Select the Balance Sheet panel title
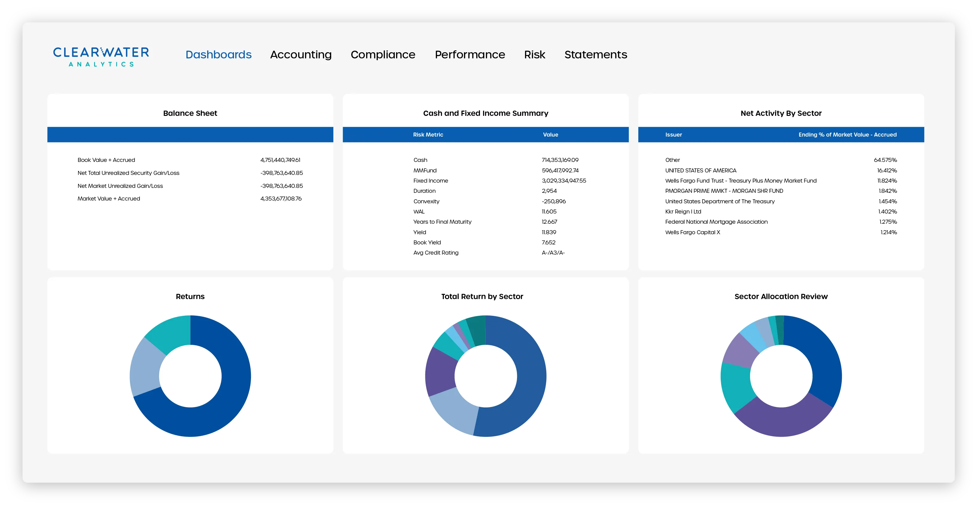 (190, 113)
